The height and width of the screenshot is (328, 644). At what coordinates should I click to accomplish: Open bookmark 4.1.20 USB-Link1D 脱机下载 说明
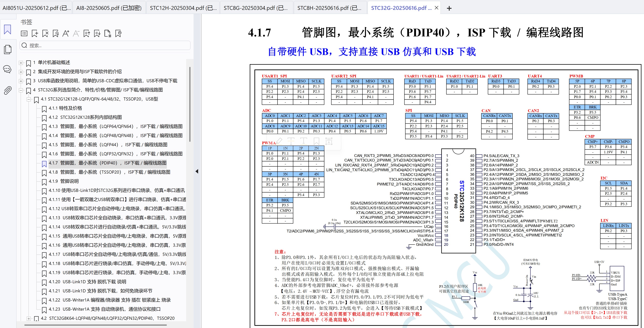click(87, 282)
